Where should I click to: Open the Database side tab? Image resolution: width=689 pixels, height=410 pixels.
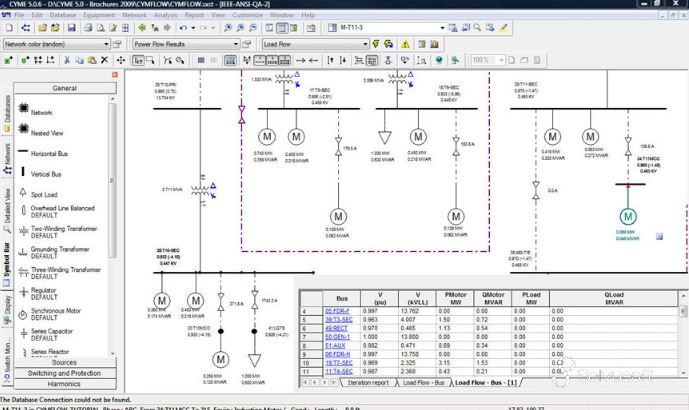(x=7, y=114)
